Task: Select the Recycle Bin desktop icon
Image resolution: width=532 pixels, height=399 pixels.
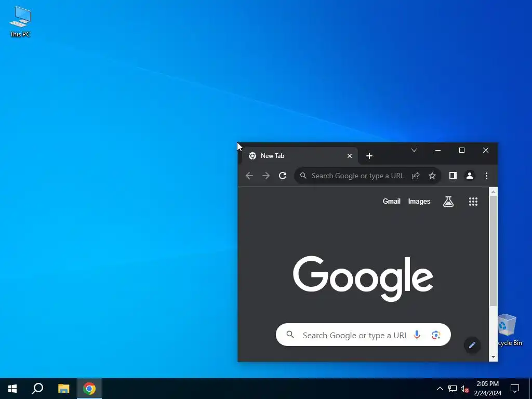Action: (510, 330)
